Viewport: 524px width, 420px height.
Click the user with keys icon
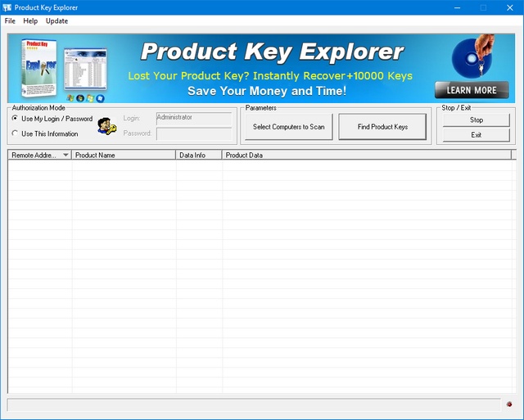point(107,126)
